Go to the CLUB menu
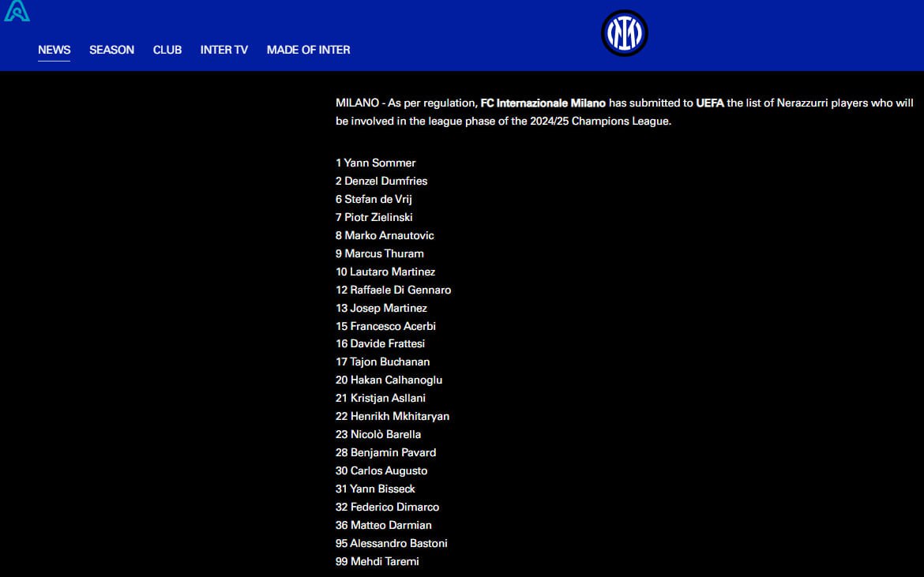The image size is (924, 577). 167,50
